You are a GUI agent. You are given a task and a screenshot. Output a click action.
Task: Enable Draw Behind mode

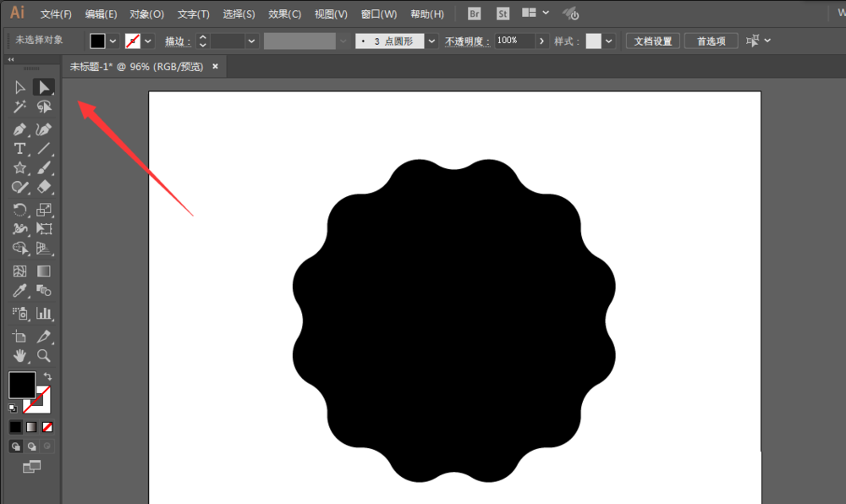[32, 446]
